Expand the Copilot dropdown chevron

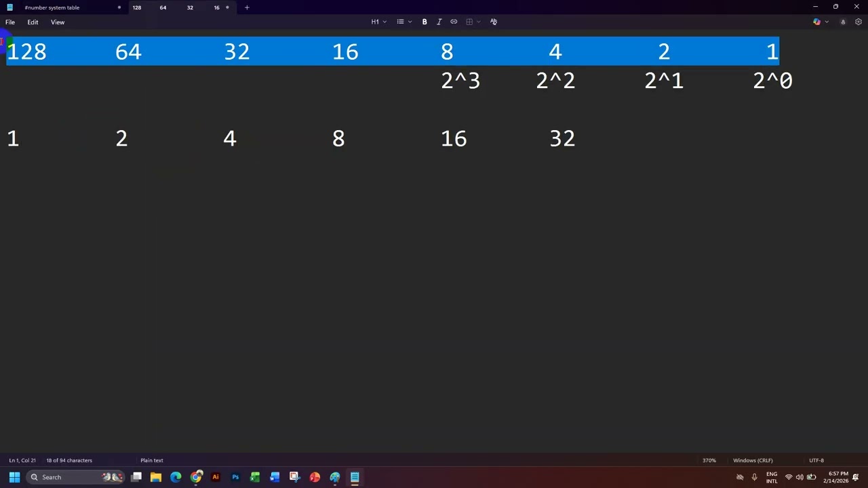[x=827, y=22]
